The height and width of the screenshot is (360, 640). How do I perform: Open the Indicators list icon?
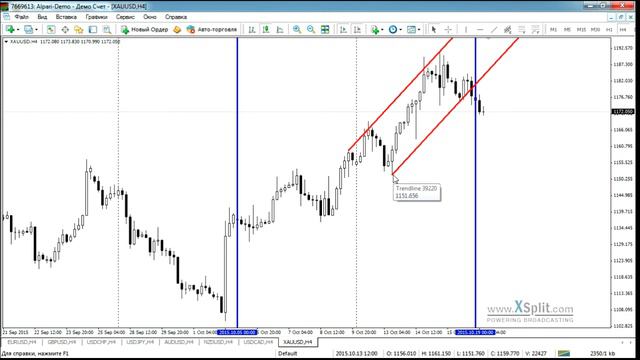pyautogui.click(x=375, y=29)
